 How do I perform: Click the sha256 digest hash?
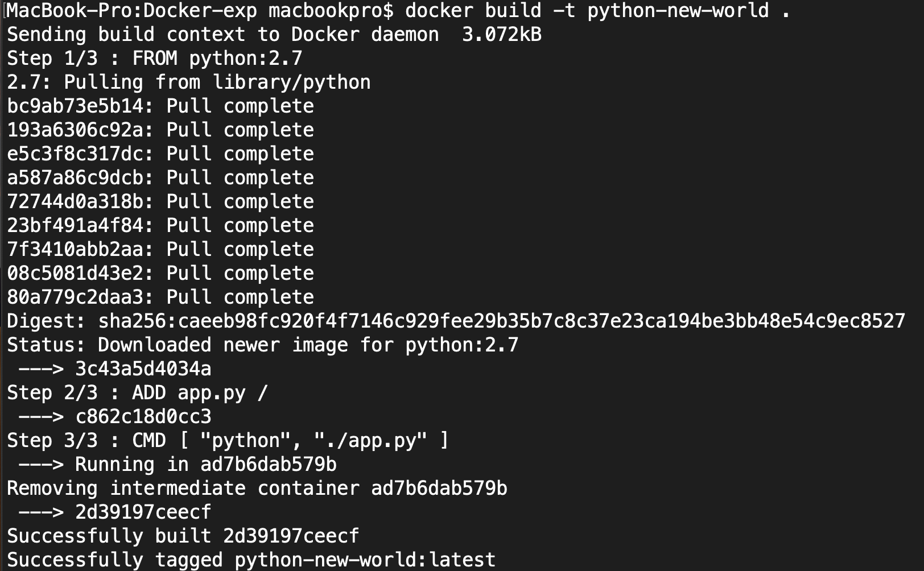point(501,321)
